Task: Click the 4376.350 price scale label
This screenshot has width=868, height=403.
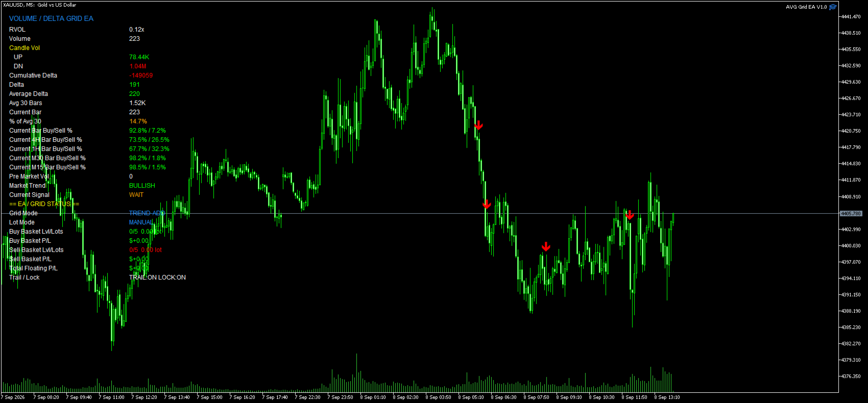Action: coord(851,376)
